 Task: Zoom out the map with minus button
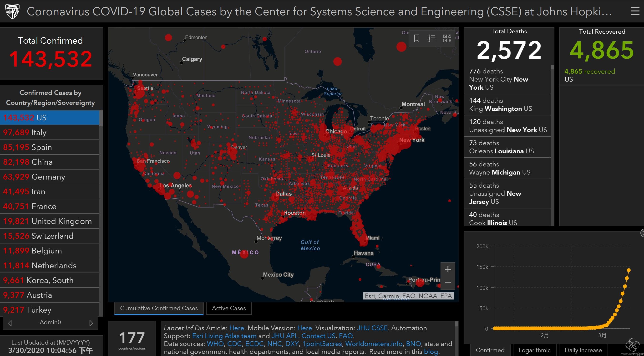[x=448, y=283]
